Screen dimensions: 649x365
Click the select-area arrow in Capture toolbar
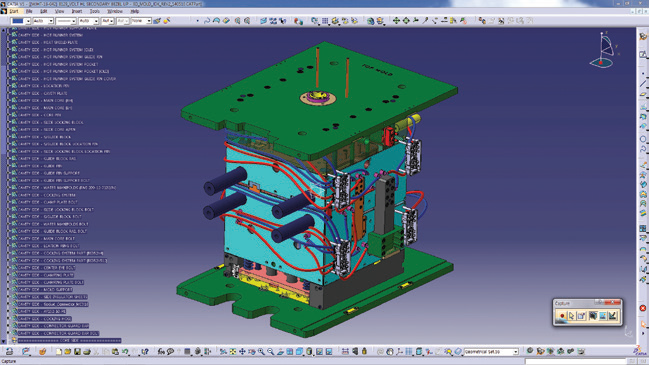point(572,316)
